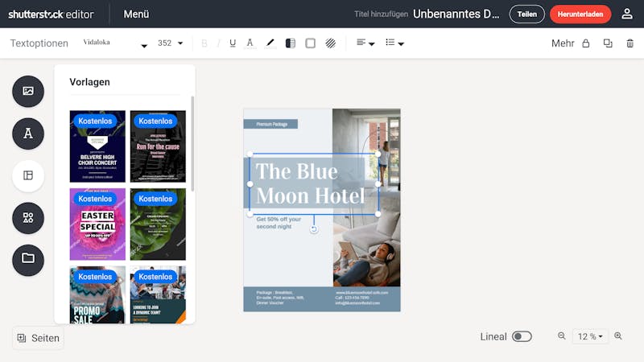Screen dimensions: 644x362
Task: Choose the Easter Special template
Action: pyautogui.click(x=97, y=224)
